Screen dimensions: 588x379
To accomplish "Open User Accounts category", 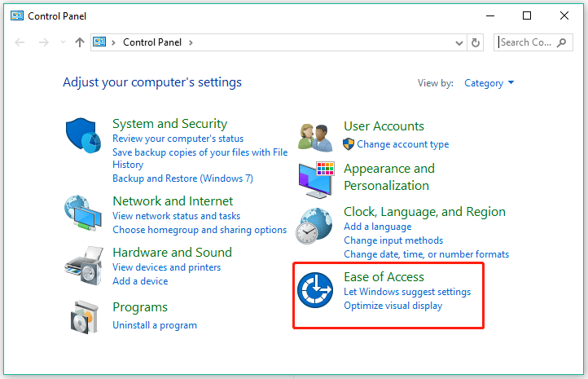I will pos(384,126).
